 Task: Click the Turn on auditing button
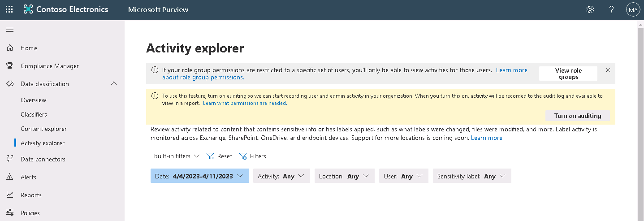[578, 116]
